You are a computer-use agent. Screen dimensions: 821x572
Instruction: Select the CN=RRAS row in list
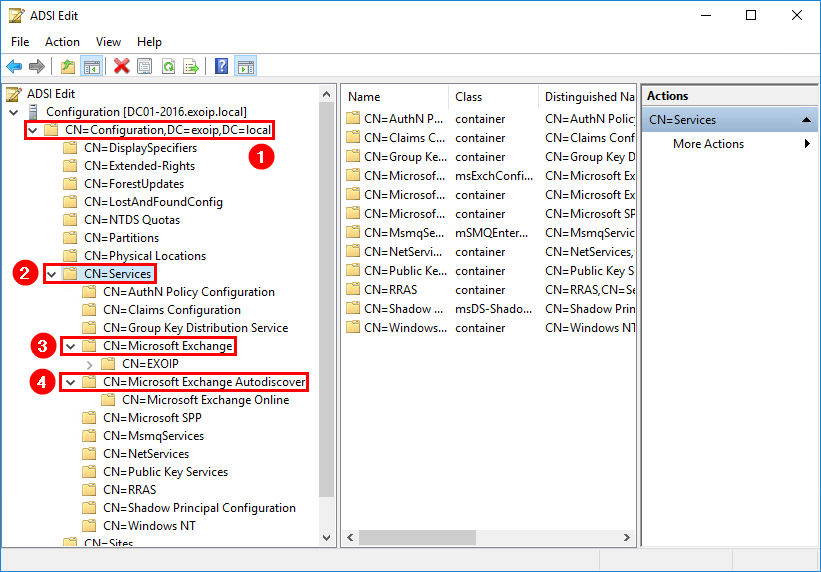[391, 290]
